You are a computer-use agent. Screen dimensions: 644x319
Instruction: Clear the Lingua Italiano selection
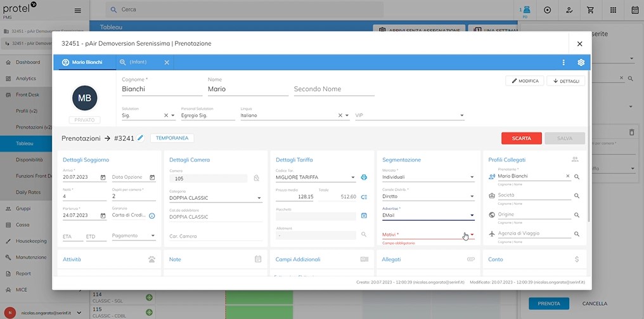[340, 115]
